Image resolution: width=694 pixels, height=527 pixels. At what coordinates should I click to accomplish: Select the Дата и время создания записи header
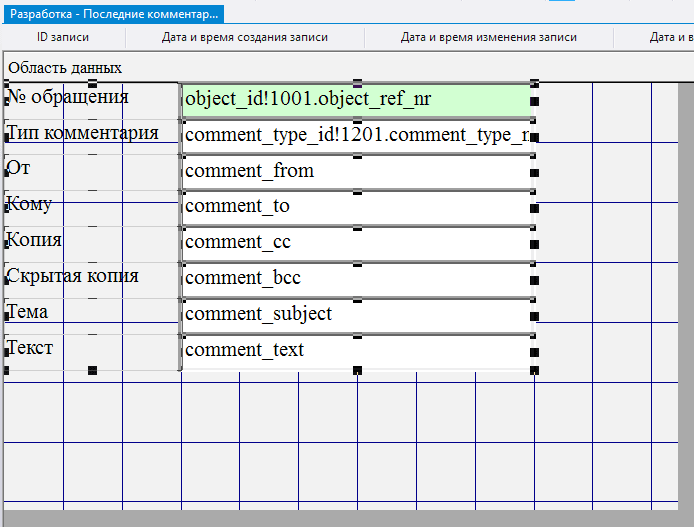point(245,37)
